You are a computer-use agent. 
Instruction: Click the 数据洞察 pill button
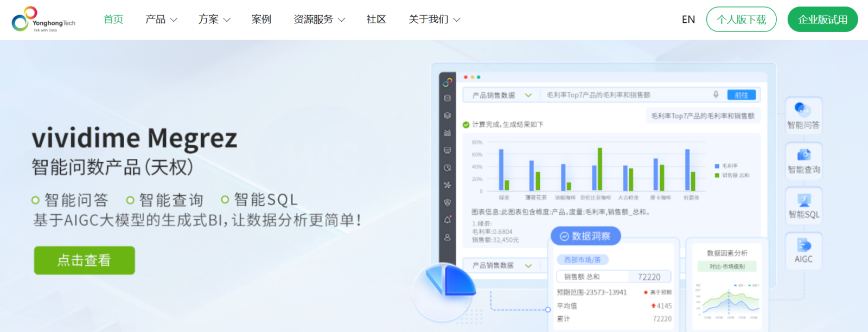point(586,236)
